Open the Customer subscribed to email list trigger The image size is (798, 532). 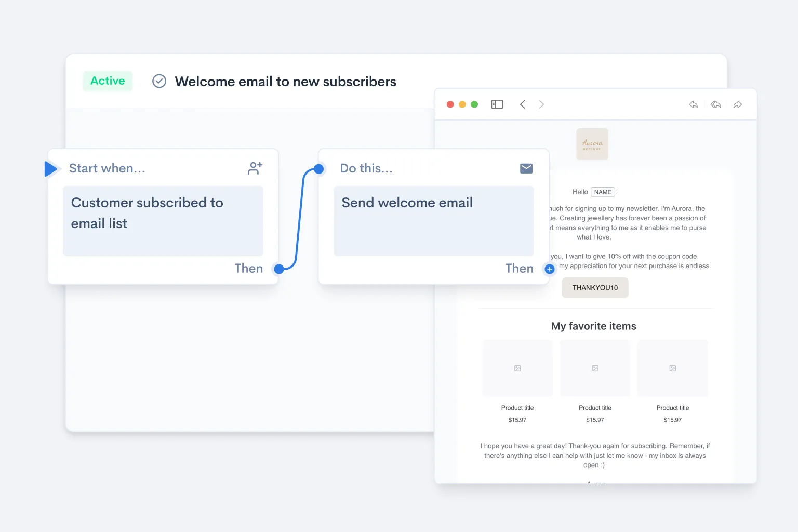pyautogui.click(x=163, y=221)
